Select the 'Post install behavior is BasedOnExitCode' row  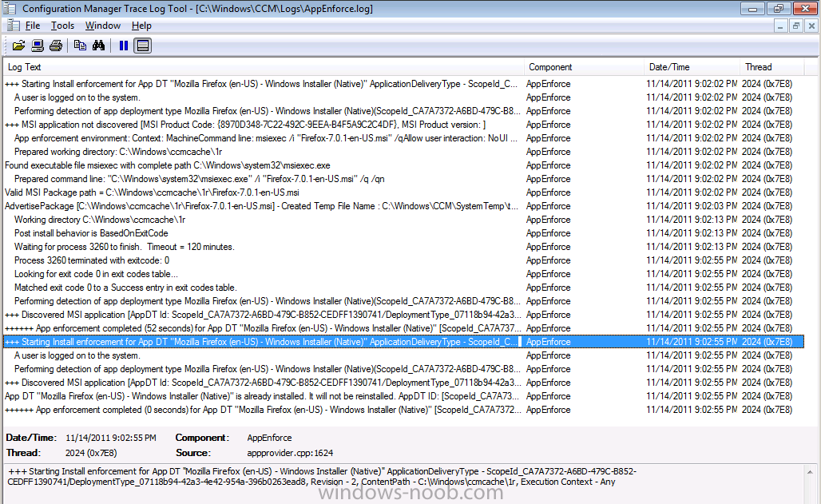403,233
